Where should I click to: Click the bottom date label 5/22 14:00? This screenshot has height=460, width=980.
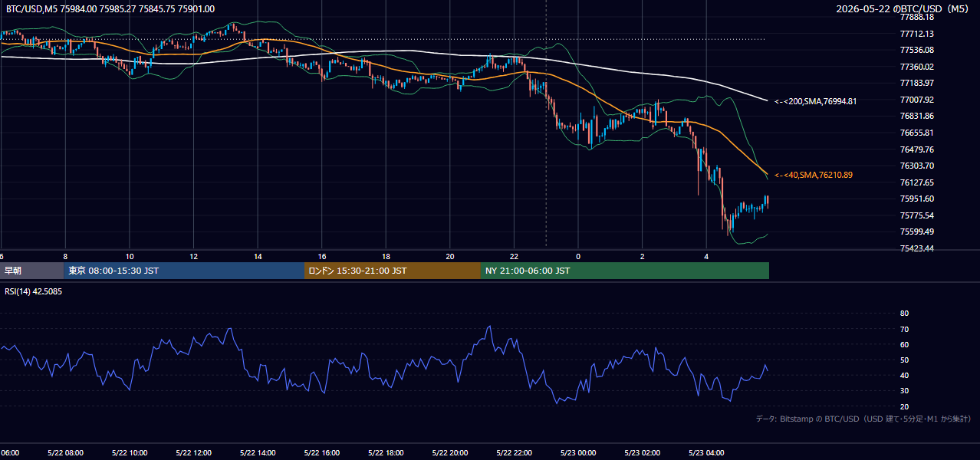[x=257, y=452]
